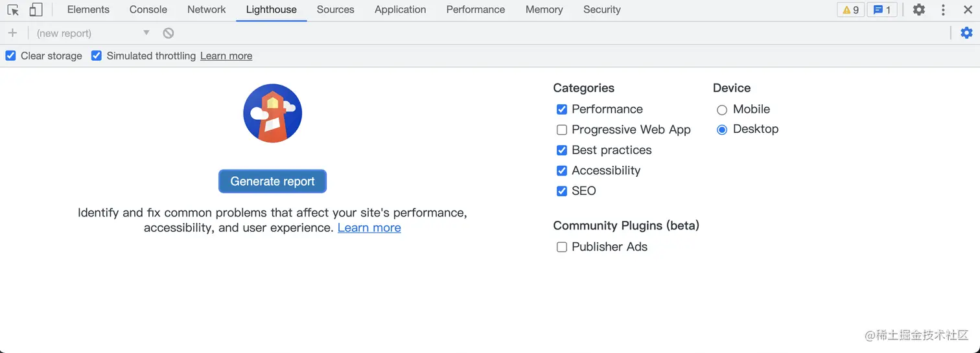Disable the Accessibility category checkbox
The height and width of the screenshot is (353, 980).
click(562, 170)
